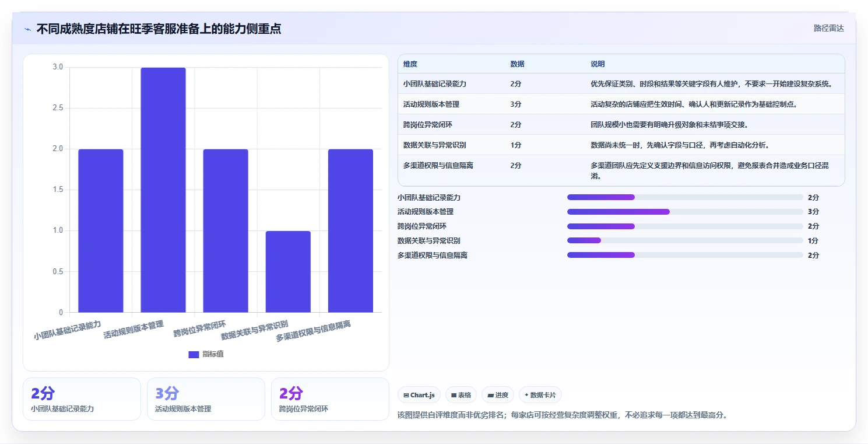Click the shortest bar for 数据关联与异常识别

coord(288,271)
